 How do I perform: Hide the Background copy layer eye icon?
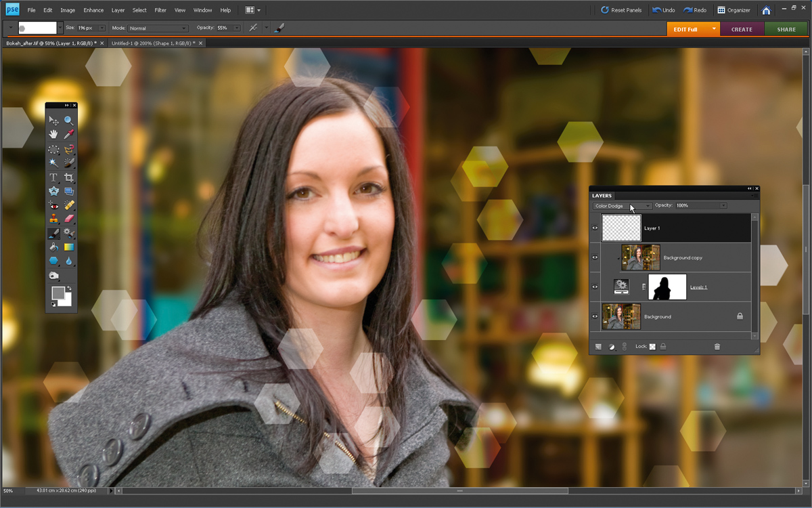pos(595,257)
